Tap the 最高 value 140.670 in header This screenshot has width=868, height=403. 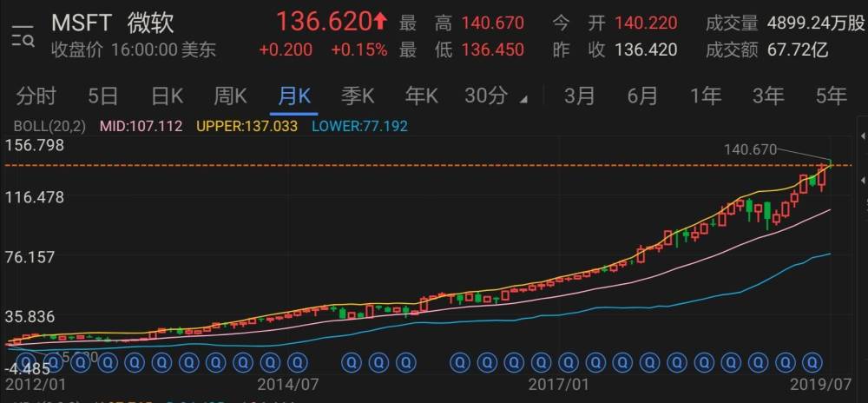[493, 23]
